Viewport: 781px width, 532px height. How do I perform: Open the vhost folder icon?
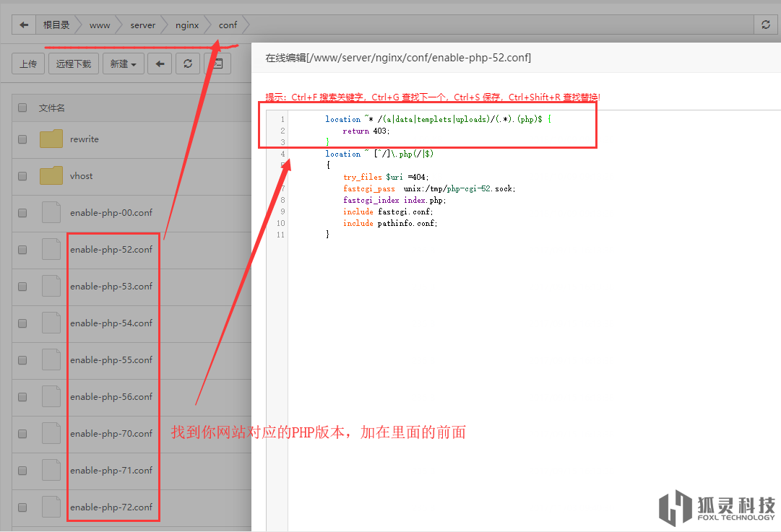51,175
